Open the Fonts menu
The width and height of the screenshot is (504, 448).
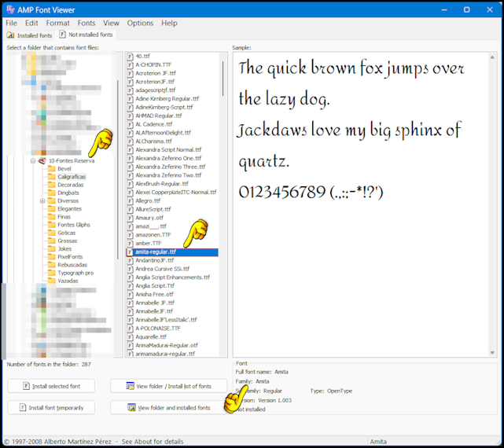(86, 24)
